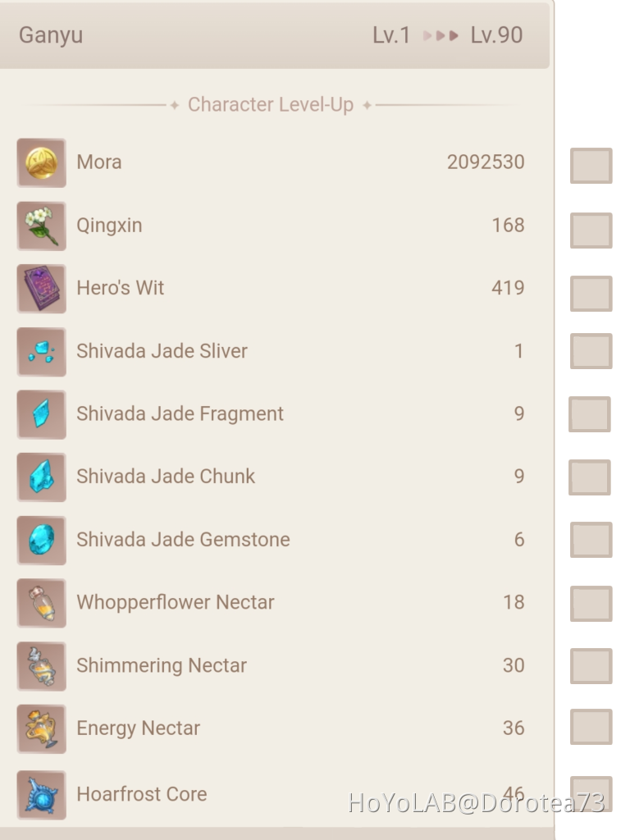Viewport: 630px width, 840px height.
Task: Tap the Hero's Wit book icon
Action: pyautogui.click(x=41, y=288)
